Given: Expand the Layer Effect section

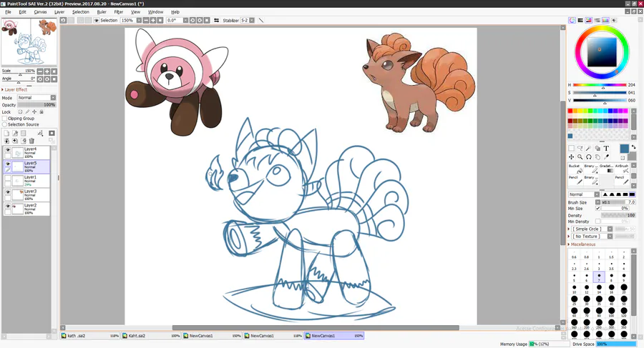Looking at the screenshot, I should pyautogui.click(x=14, y=89).
